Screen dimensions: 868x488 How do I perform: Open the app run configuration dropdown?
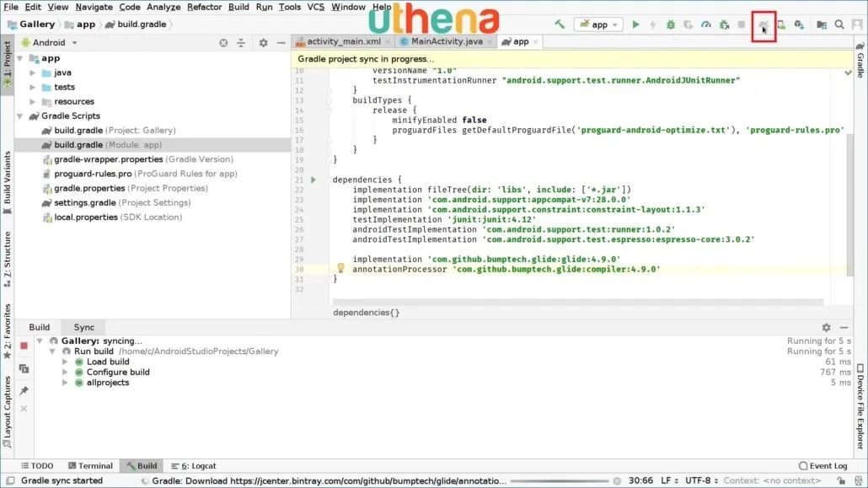pyautogui.click(x=598, y=24)
